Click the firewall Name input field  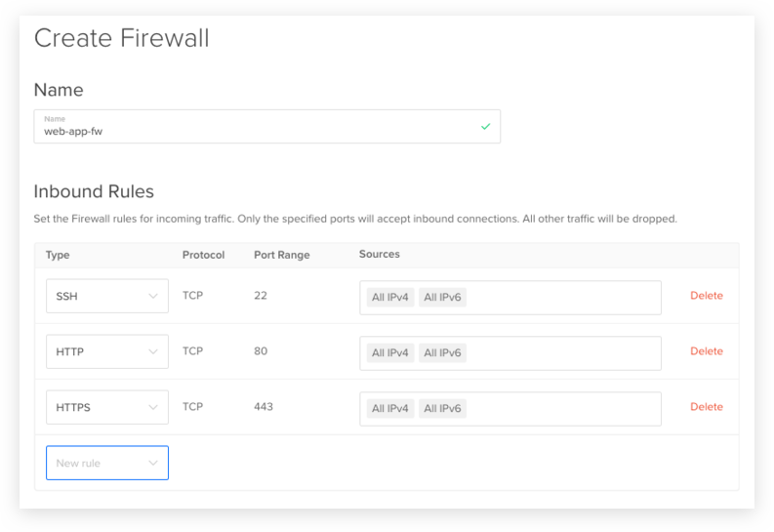click(x=267, y=127)
